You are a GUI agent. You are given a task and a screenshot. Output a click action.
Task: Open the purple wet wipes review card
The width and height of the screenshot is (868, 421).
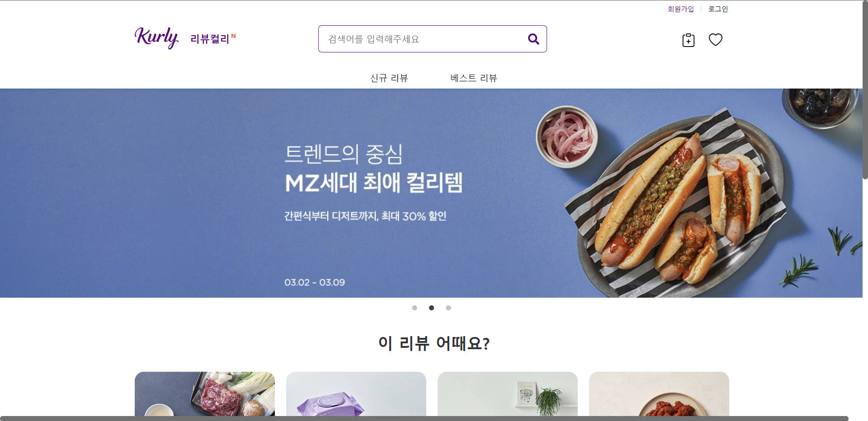356,394
